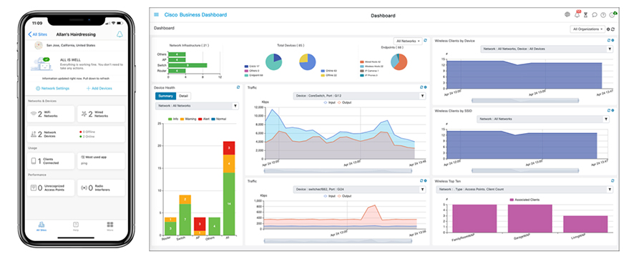Tap the All Sites tab in phone bottom bar
Screen dimensions: 644x259
[x=41, y=227]
